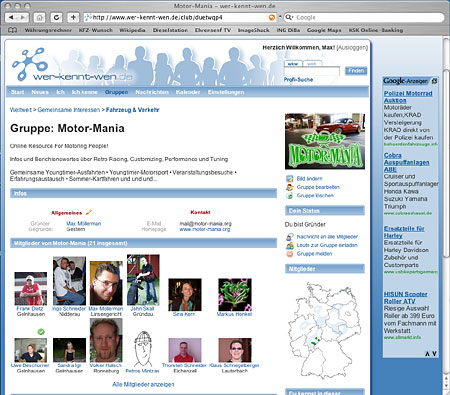Click the Google ads previous arrow
Screen dimensions: 450x395
click(x=427, y=354)
